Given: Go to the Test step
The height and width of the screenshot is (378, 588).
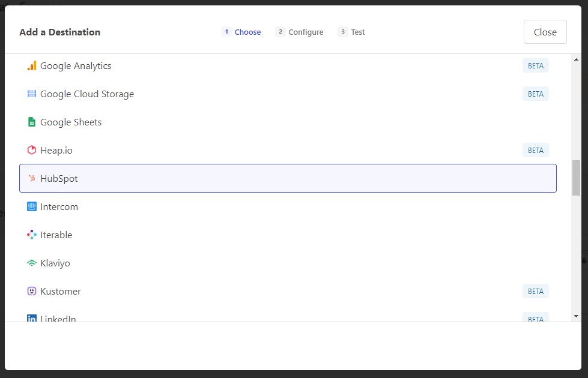Looking at the screenshot, I should [x=351, y=32].
